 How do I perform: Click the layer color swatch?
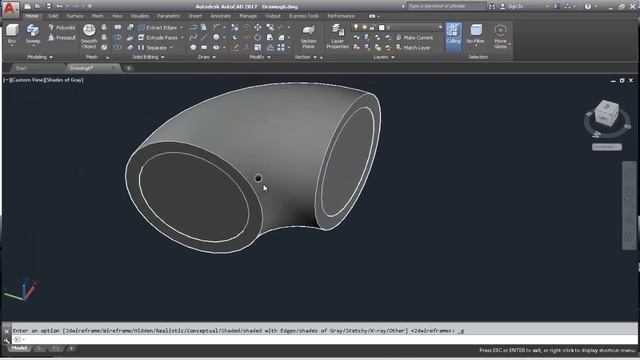382,27
